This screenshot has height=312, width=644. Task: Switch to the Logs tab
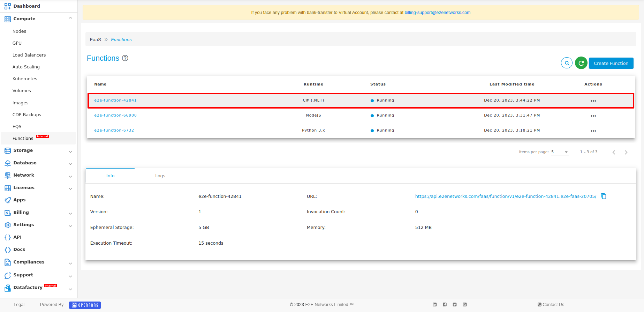pyautogui.click(x=160, y=176)
